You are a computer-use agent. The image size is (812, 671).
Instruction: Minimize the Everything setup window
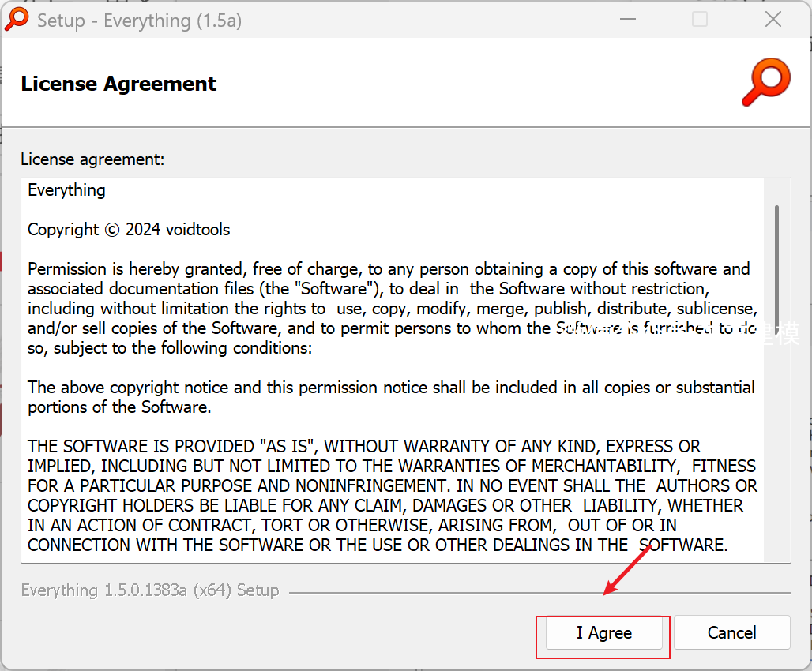point(628,20)
